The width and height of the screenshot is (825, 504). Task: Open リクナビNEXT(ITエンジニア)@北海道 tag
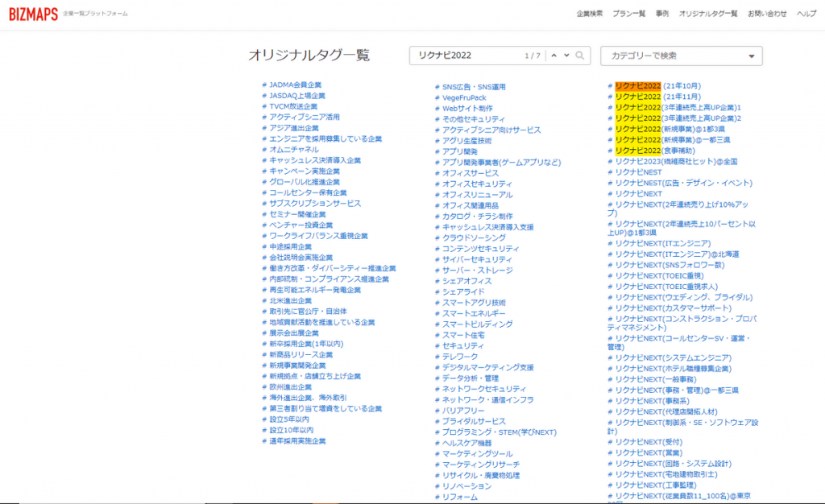(677, 254)
